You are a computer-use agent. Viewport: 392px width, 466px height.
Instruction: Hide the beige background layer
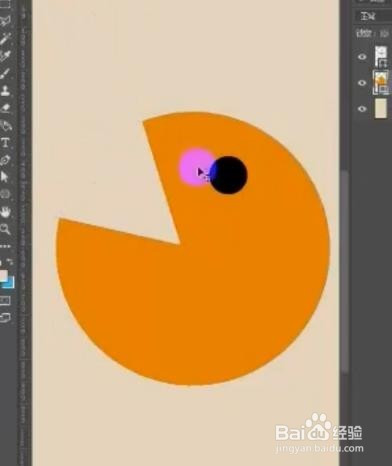coord(362,109)
